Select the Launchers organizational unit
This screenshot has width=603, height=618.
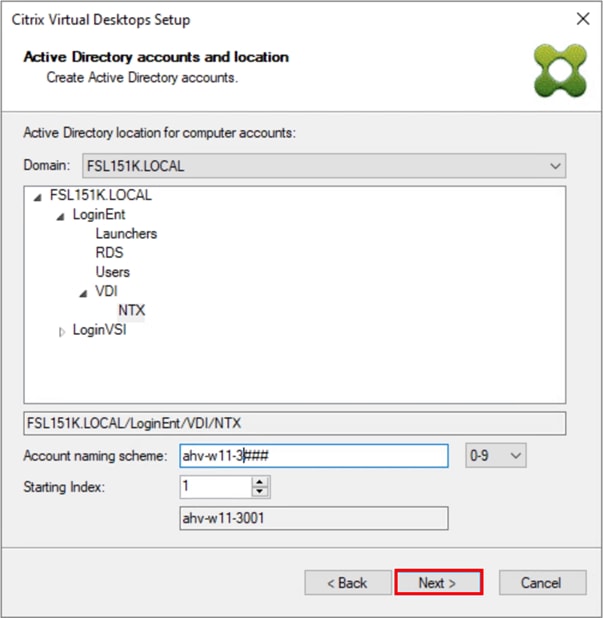(126, 233)
